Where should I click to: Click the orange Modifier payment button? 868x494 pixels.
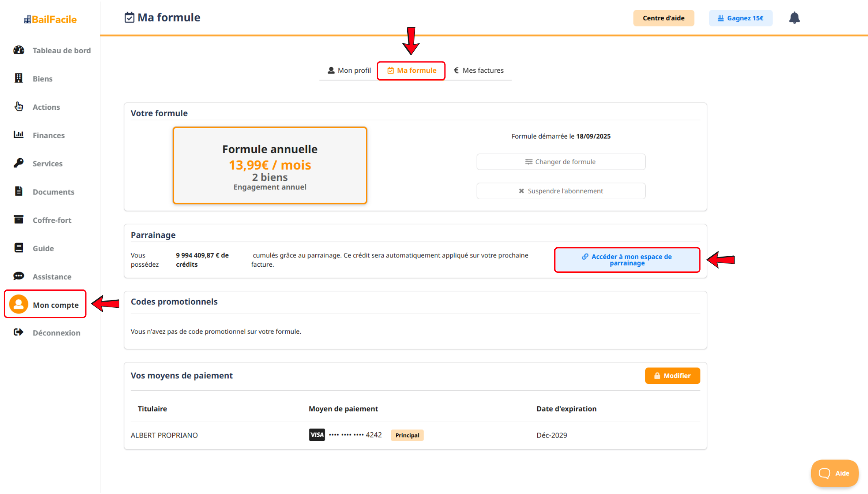point(672,376)
